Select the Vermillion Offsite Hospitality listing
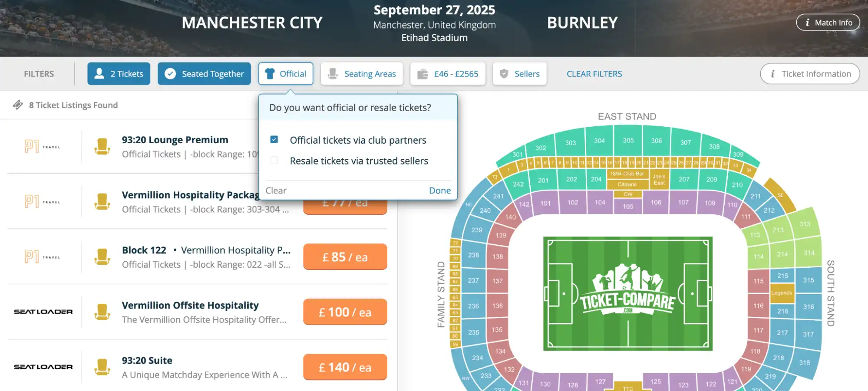Image resolution: width=868 pixels, height=391 pixels. (190, 305)
